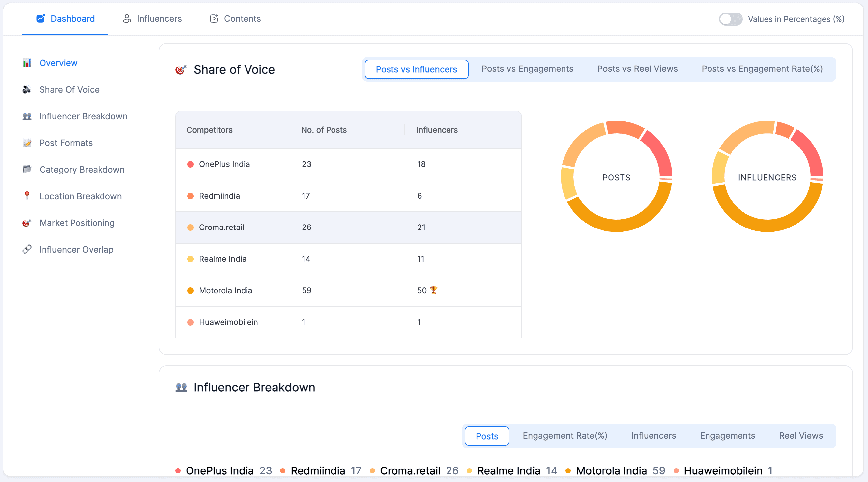The image size is (868, 482).
Task: Click the Dashboard chart icon
Action: click(x=41, y=18)
